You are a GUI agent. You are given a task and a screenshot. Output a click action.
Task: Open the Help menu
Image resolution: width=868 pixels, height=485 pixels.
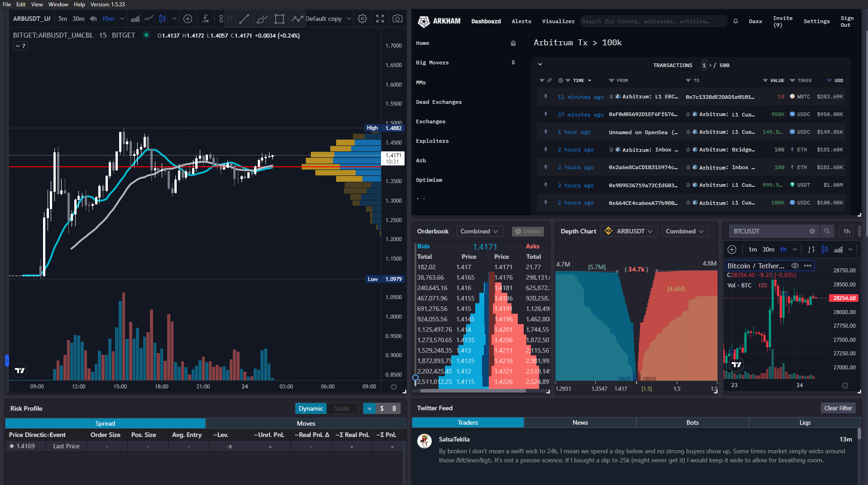click(79, 5)
